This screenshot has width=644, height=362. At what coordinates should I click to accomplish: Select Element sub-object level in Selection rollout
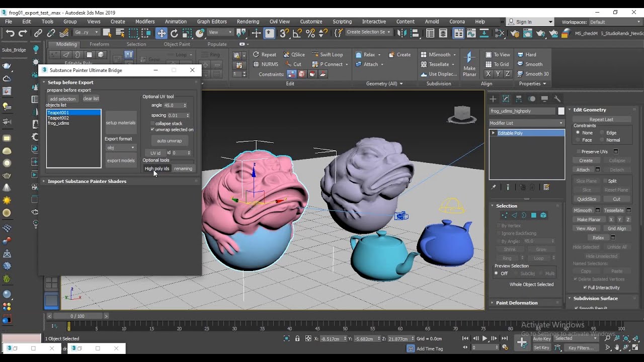(x=543, y=215)
